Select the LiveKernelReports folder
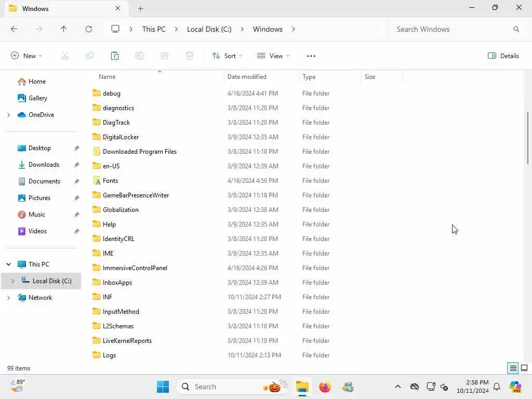Image resolution: width=532 pixels, height=399 pixels. (127, 341)
